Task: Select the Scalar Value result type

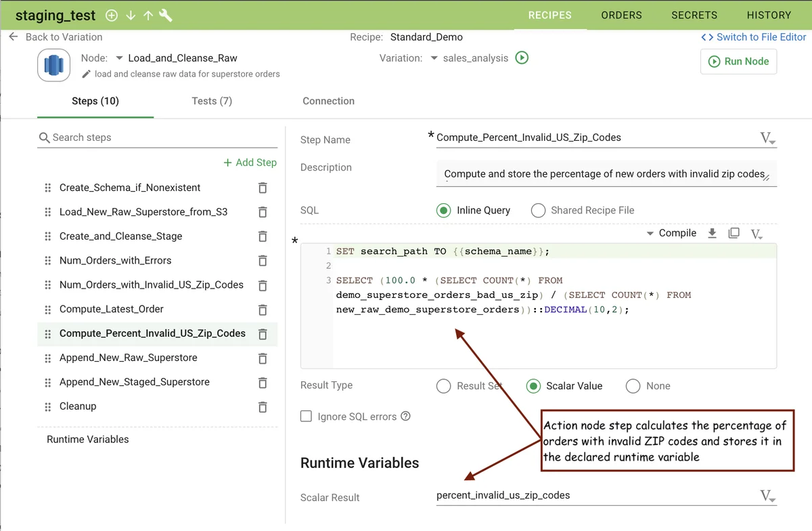Action: click(534, 386)
